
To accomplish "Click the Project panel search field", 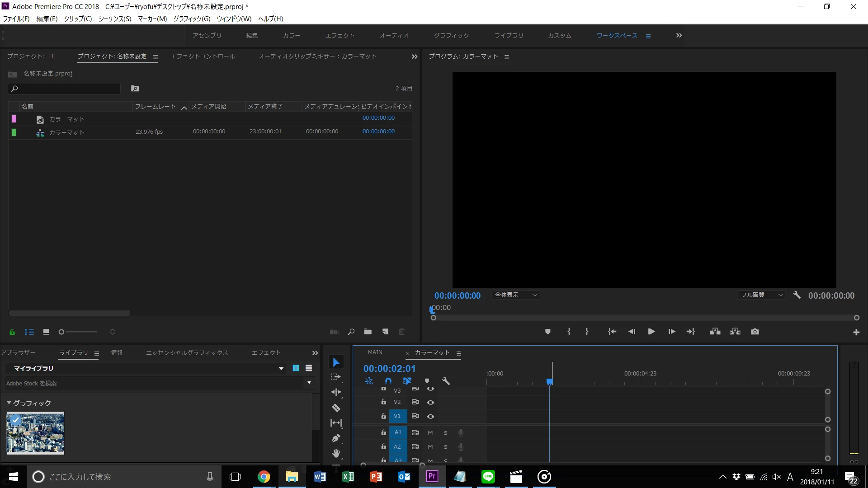I will point(65,89).
